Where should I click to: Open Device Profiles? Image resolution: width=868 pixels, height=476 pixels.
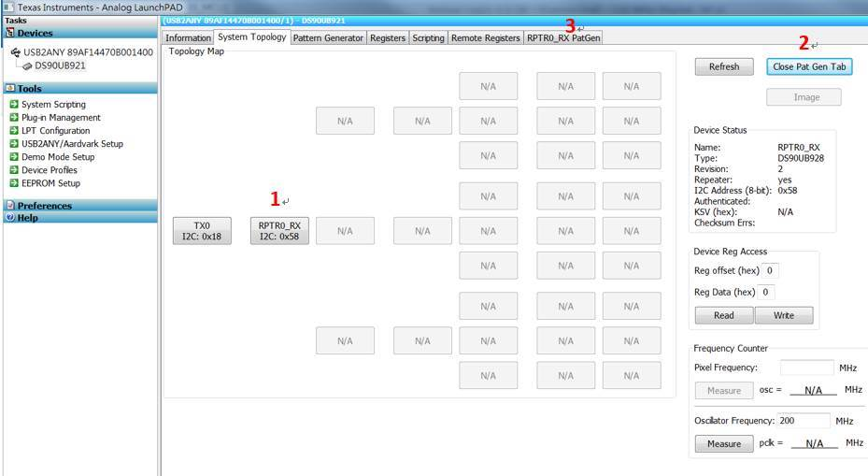pos(50,169)
